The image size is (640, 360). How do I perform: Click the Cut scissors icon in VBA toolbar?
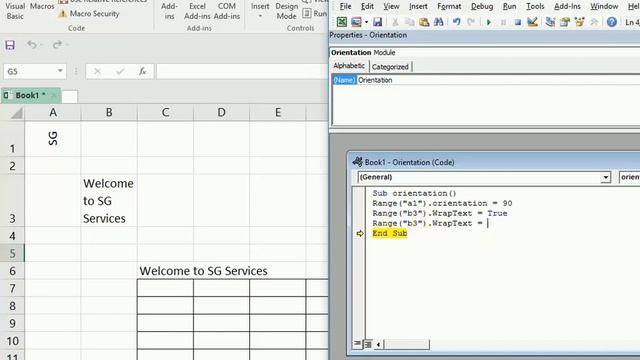pyautogui.click(x=395, y=22)
